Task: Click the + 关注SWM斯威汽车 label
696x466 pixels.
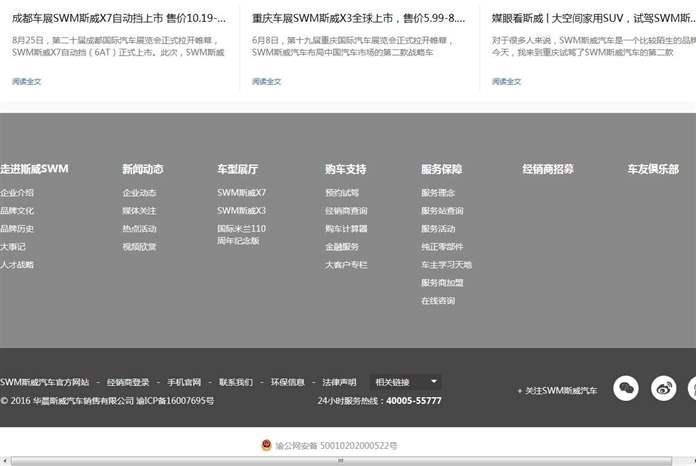Action: point(557,391)
